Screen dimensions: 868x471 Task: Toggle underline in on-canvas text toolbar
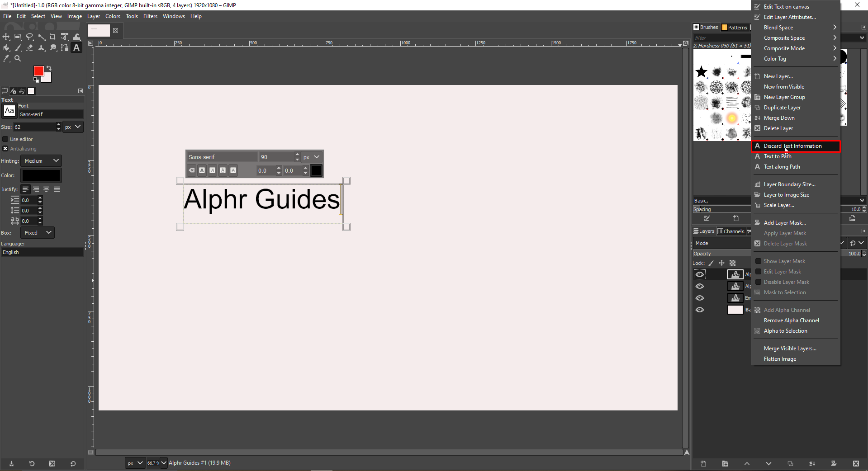pyautogui.click(x=223, y=170)
